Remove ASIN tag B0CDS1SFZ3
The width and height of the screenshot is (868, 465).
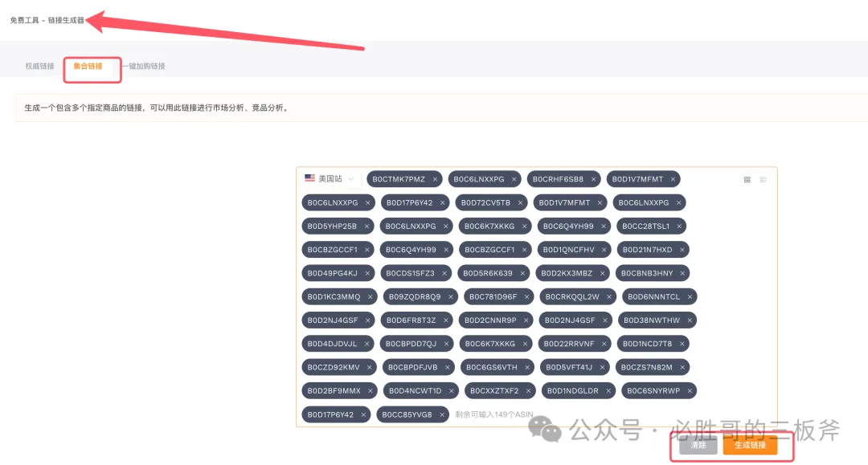click(444, 273)
